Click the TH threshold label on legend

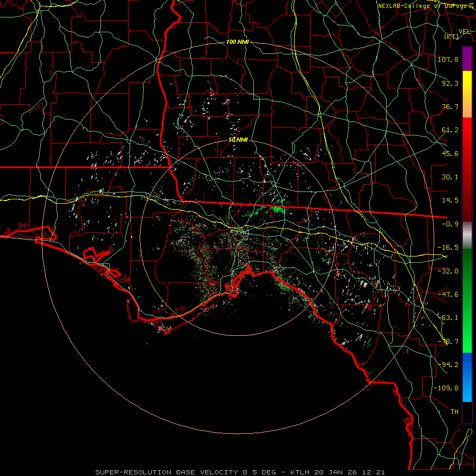(x=454, y=411)
